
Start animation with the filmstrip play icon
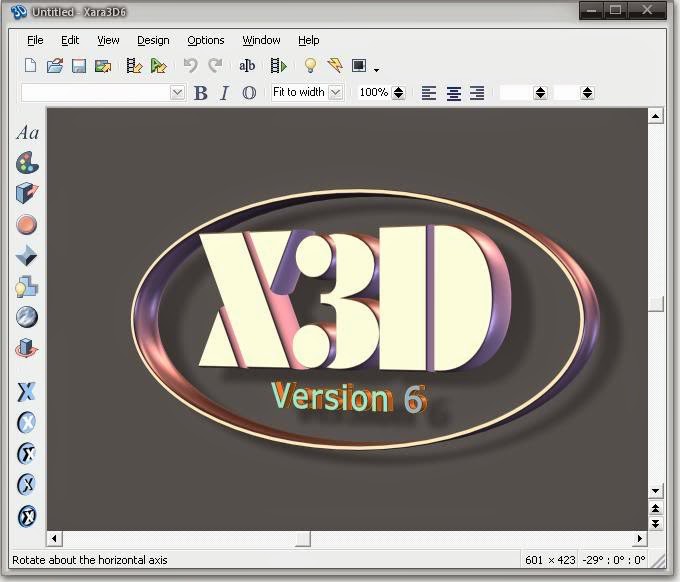coord(278,66)
